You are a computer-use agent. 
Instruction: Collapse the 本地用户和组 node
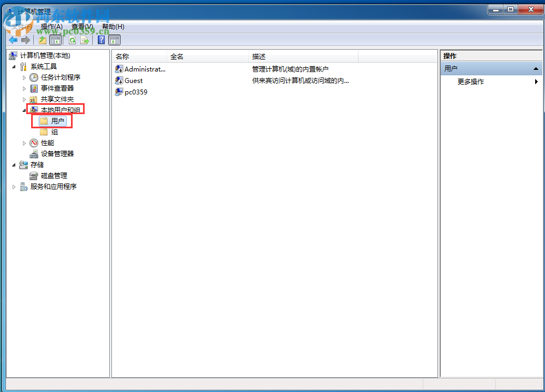tap(24, 110)
